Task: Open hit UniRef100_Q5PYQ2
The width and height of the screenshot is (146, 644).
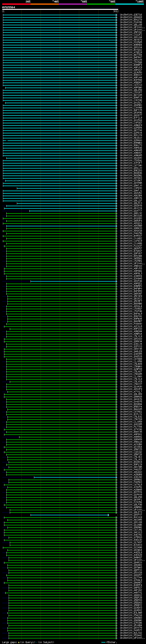Action: coord(131,32)
